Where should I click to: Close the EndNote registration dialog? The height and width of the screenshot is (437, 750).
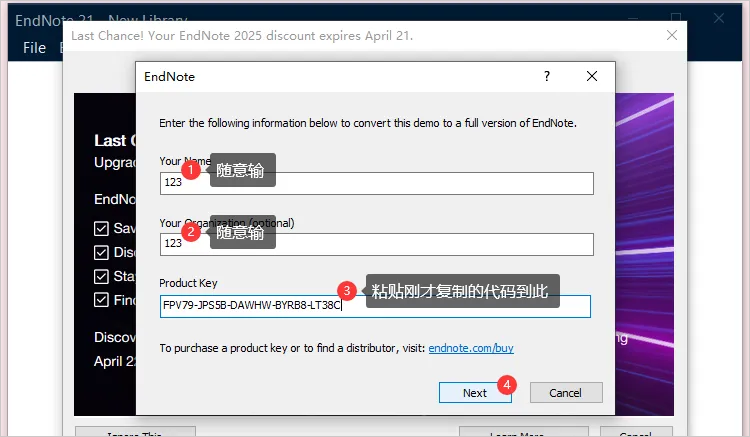[x=592, y=76]
